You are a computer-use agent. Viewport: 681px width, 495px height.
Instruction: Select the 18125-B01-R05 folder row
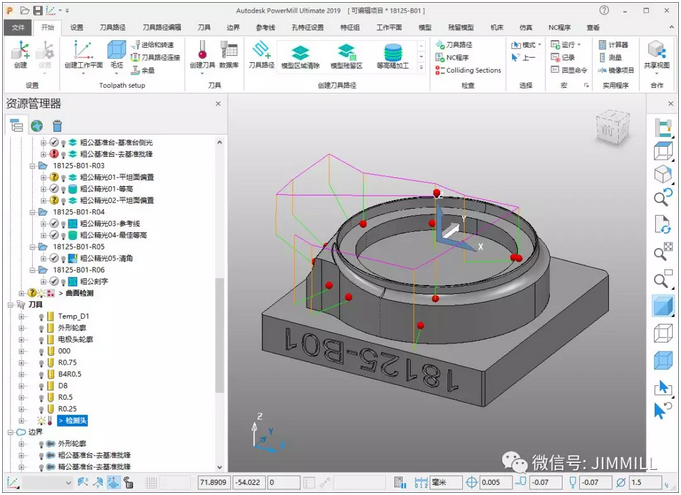[79, 247]
